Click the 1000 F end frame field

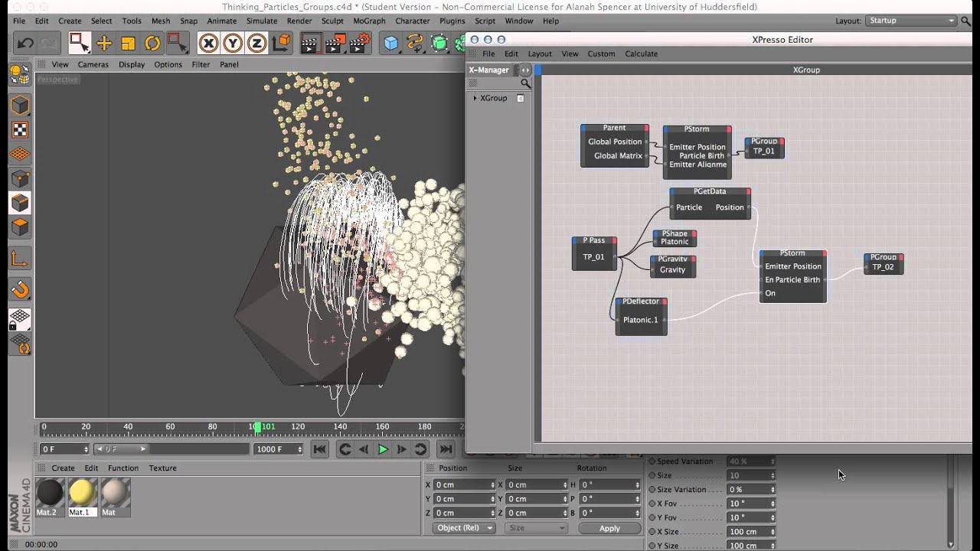(x=278, y=449)
